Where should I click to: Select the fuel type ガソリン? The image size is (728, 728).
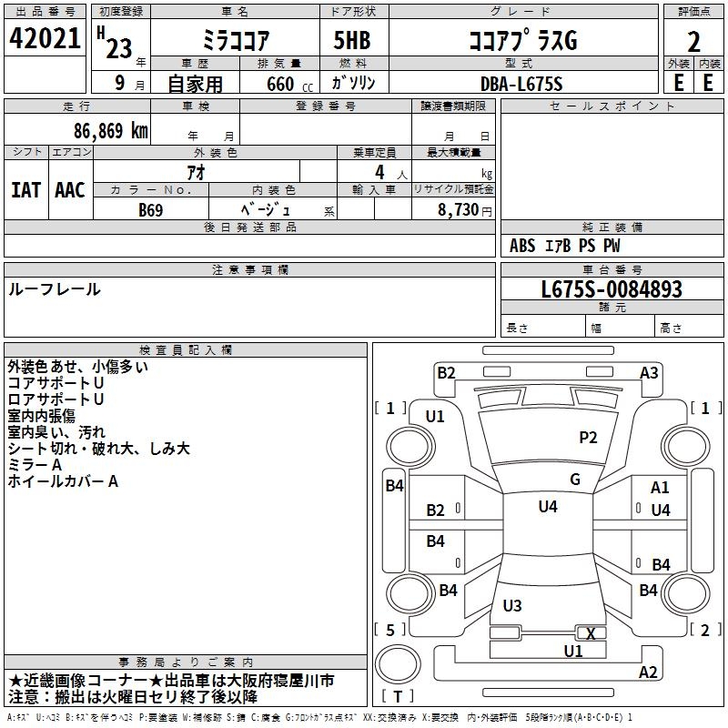coord(353,83)
